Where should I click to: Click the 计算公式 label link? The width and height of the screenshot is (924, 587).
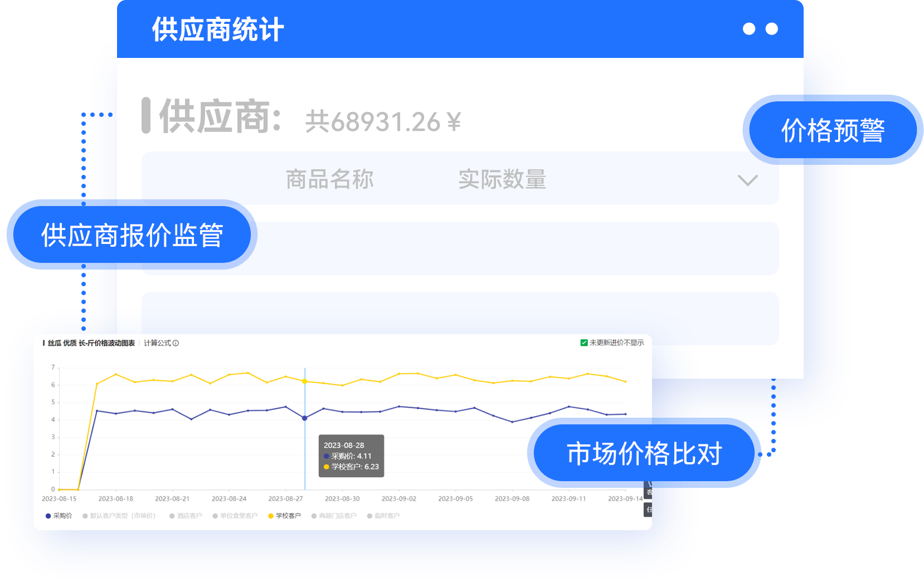click(x=157, y=343)
